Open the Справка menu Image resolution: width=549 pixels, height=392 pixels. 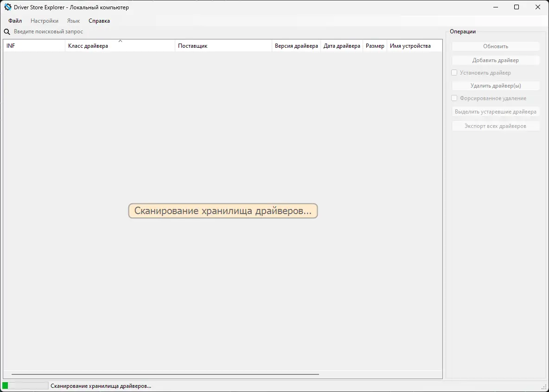tap(99, 20)
